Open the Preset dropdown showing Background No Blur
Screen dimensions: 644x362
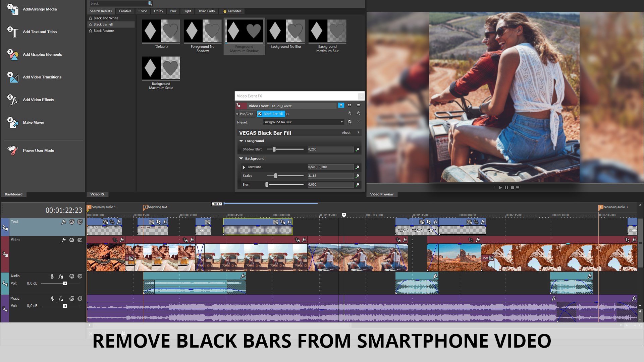pos(341,122)
